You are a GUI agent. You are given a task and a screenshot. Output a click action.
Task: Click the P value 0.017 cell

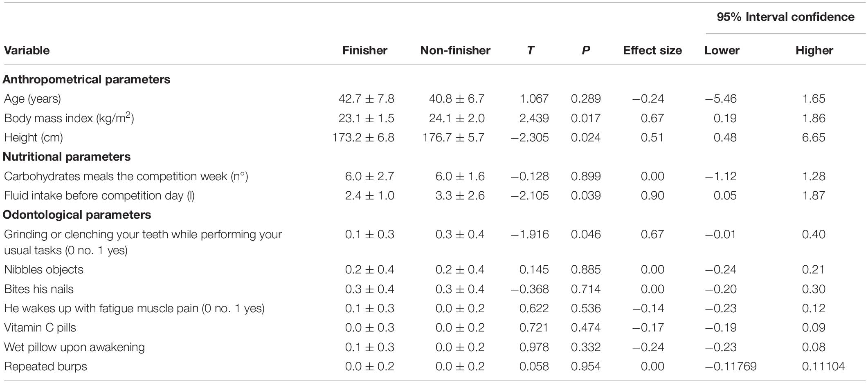click(586, 119)
